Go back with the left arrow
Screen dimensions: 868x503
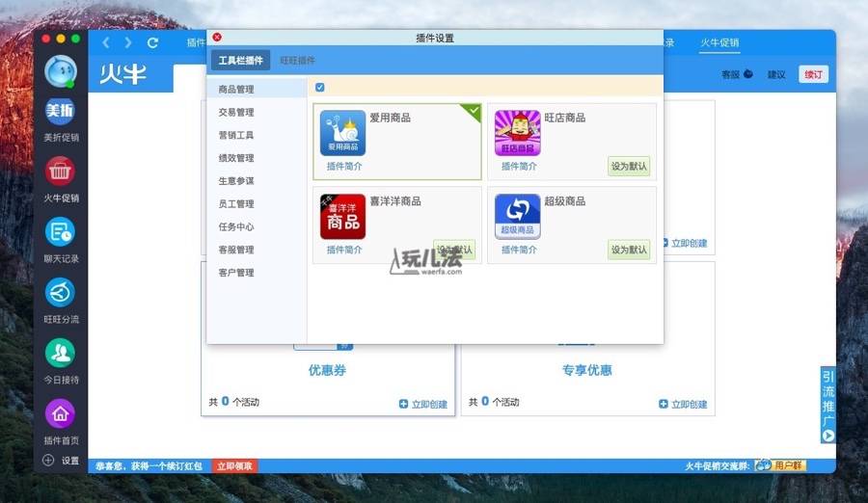(106, 42)
